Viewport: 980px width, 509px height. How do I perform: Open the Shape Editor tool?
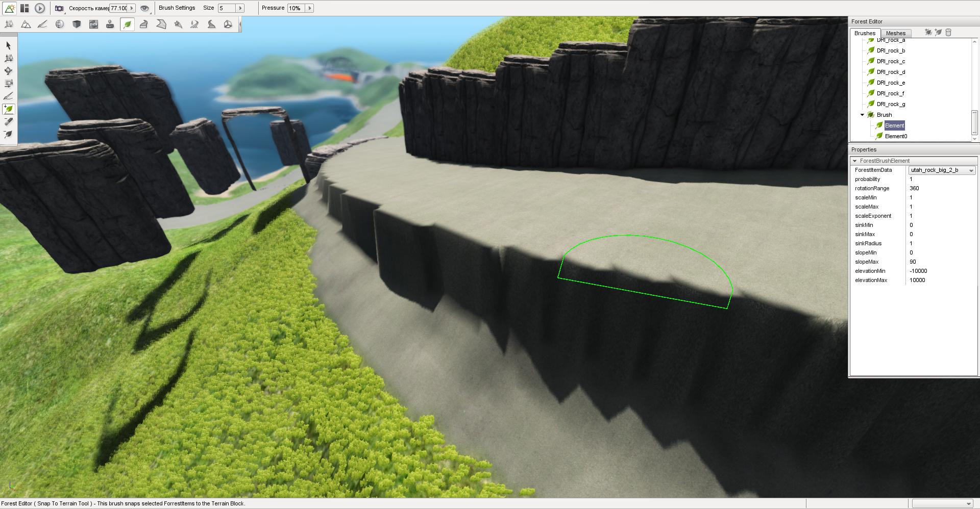tap(228, 24)
